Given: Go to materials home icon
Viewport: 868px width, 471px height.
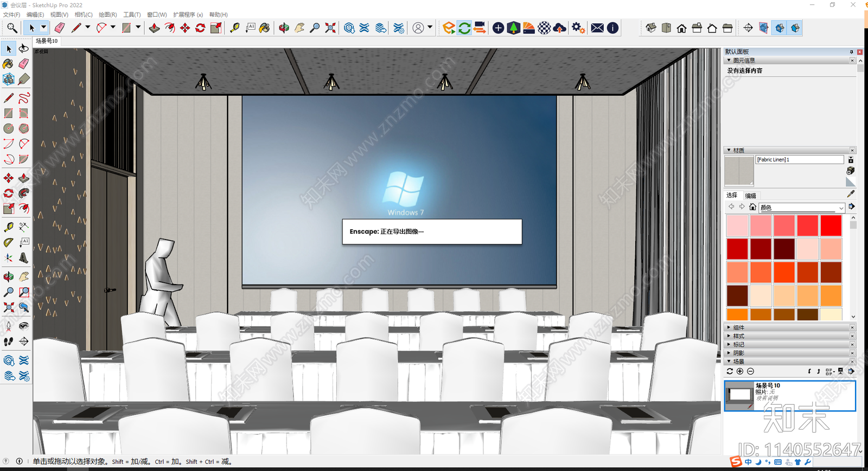Looking at the screenshot, I should point(752,207).
